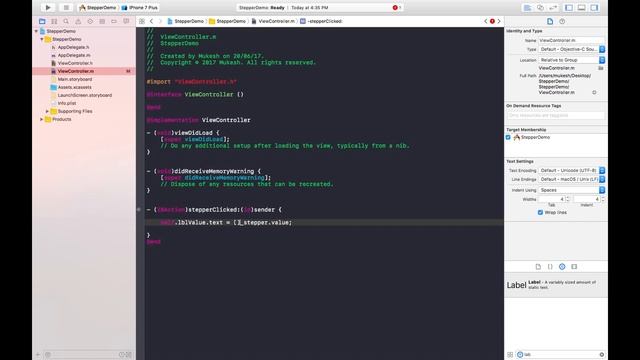Click the red error indicator in activity bar

[x=396, y=7]
